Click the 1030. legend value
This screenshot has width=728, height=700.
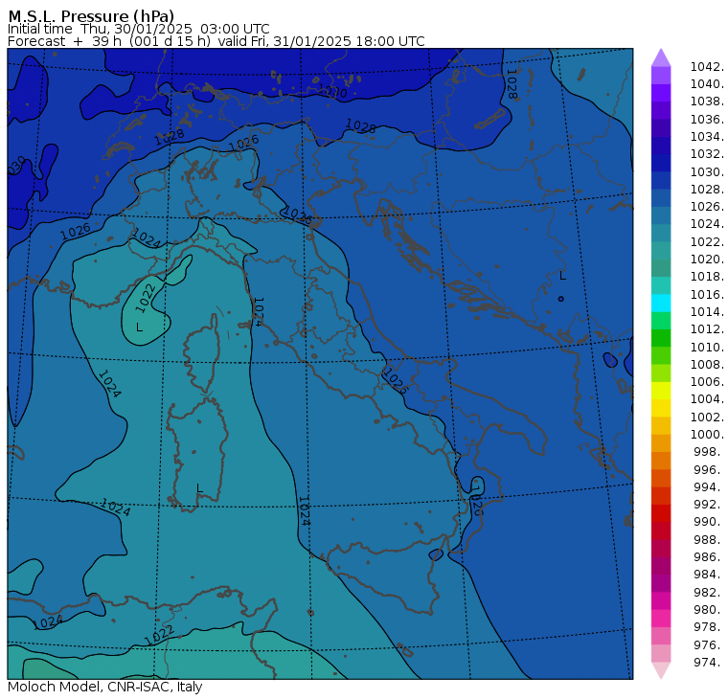[707, 171]
